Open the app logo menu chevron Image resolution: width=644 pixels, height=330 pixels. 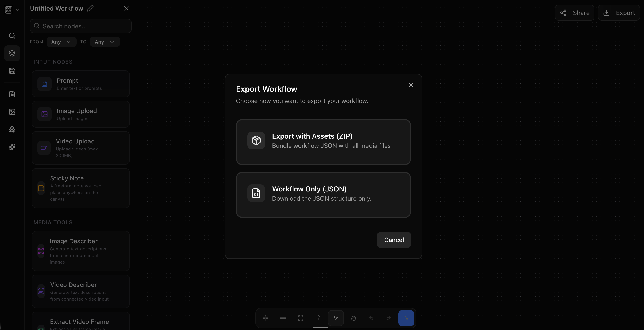click(x=17, y=10)
